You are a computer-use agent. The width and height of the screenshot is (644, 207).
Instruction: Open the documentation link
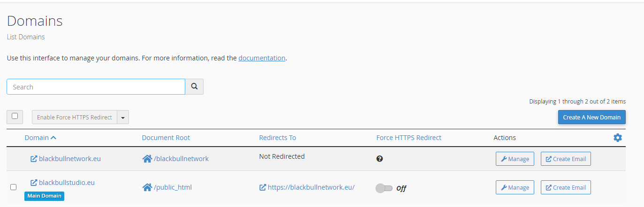[x=262, y=58]
